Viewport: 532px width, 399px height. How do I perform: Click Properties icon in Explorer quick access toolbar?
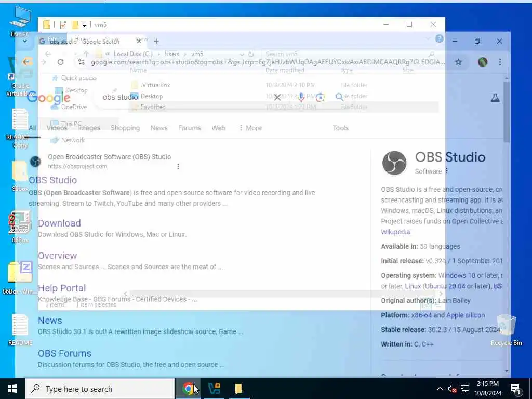63,25
